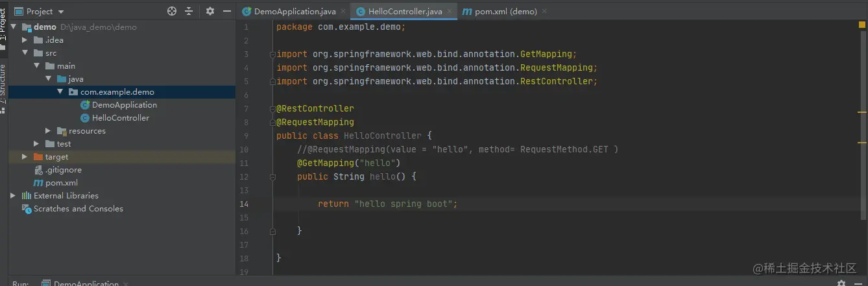
Task: Click the fold end marker at line 16
Action: (273, 230)
